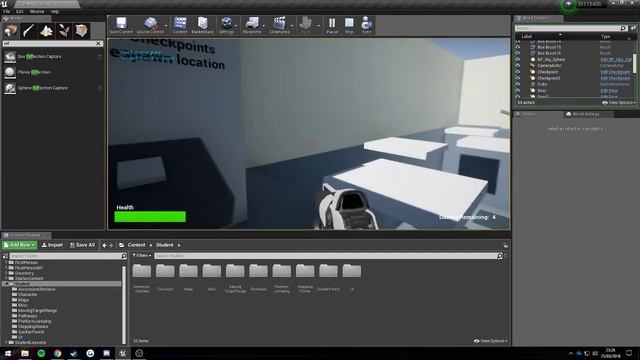Click Edit Checkpoint link for Checkpoint2
The height and width of the screenshot is (360, 640).
point(615,78)
